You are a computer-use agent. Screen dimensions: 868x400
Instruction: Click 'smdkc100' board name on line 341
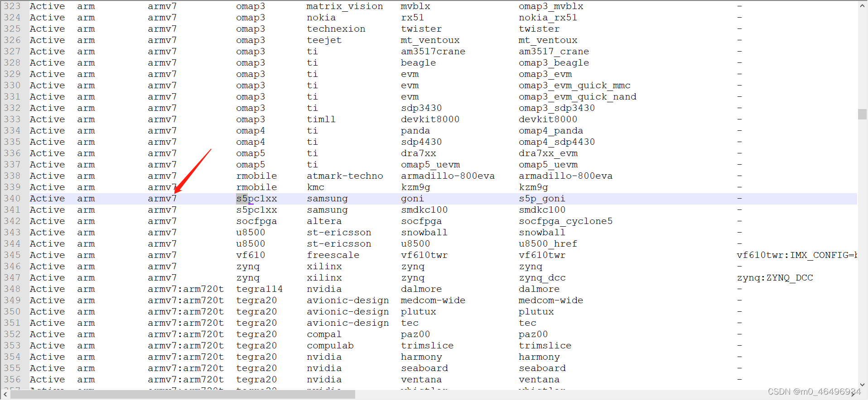click(x=424, y=210)
